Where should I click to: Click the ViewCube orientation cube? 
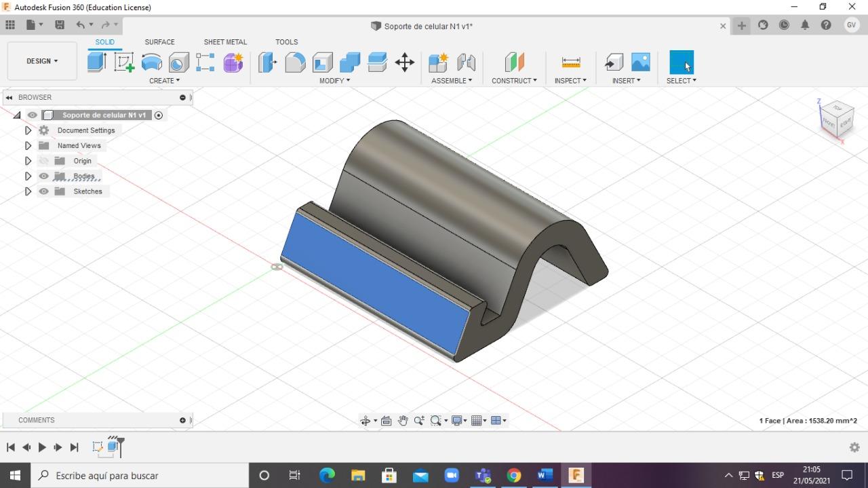tap(837, 120)
